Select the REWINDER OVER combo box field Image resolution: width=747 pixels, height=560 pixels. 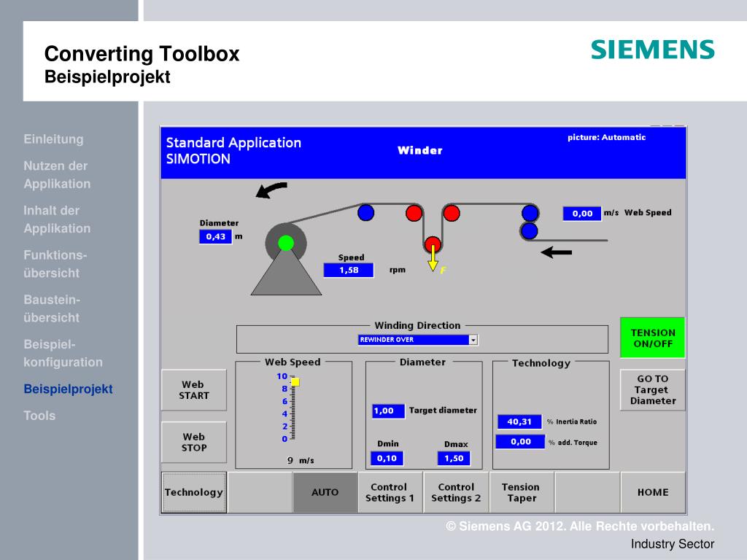418,340
